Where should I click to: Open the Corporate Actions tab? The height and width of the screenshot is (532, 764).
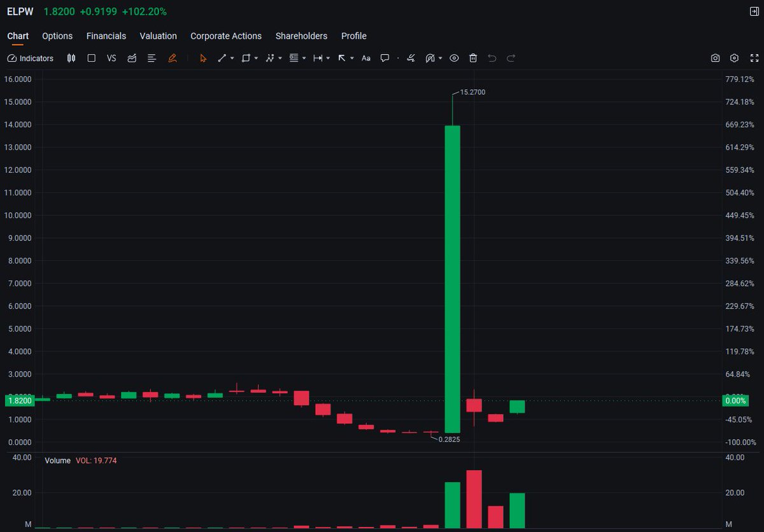coord(225,36)
